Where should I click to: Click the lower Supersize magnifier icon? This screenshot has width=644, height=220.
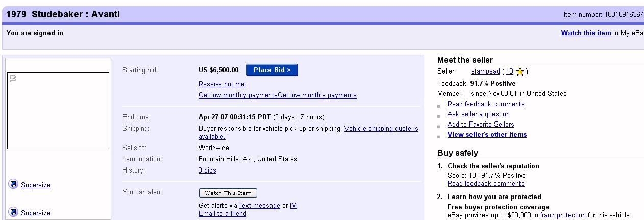click(13, 212)
